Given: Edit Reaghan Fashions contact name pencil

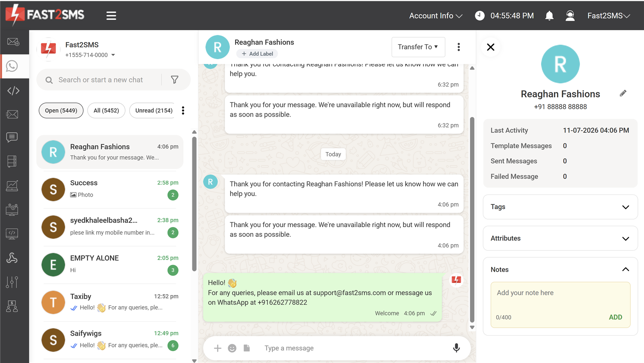Looking at the screenshot, I should coord(623,93).
